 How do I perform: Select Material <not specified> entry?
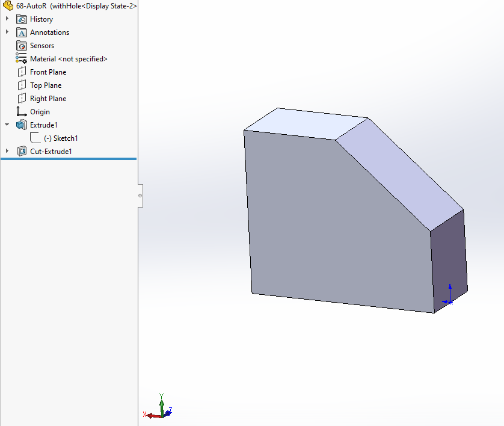[x=69, y=59]
